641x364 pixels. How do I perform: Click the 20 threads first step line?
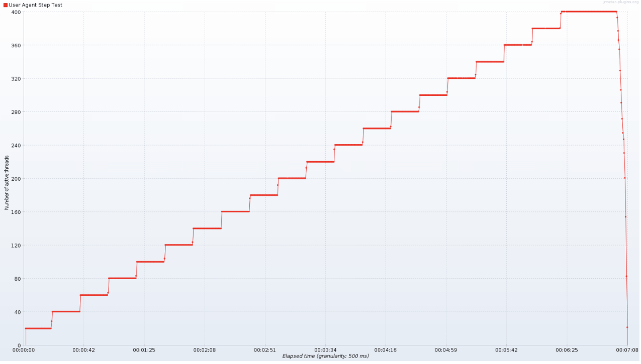click(x=38, y=328)
